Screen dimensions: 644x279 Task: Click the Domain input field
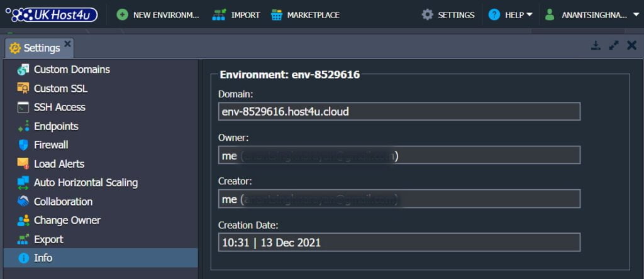pos(399,112)
